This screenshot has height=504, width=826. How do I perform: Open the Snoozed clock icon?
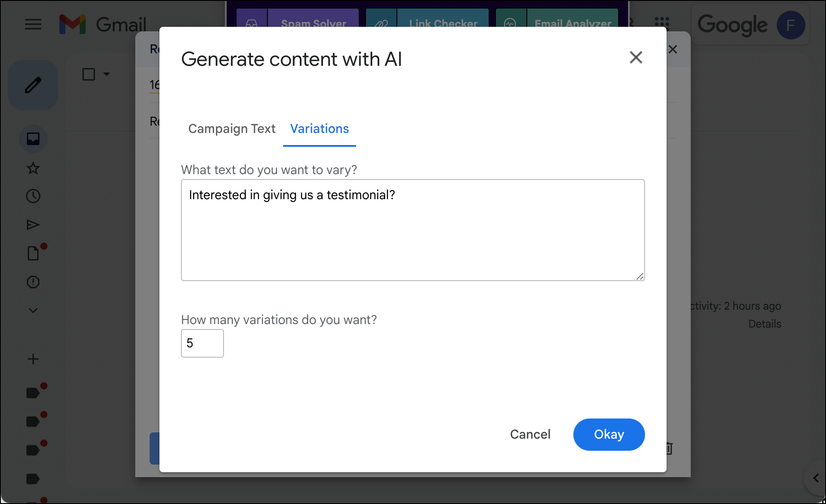coord(33,196)
